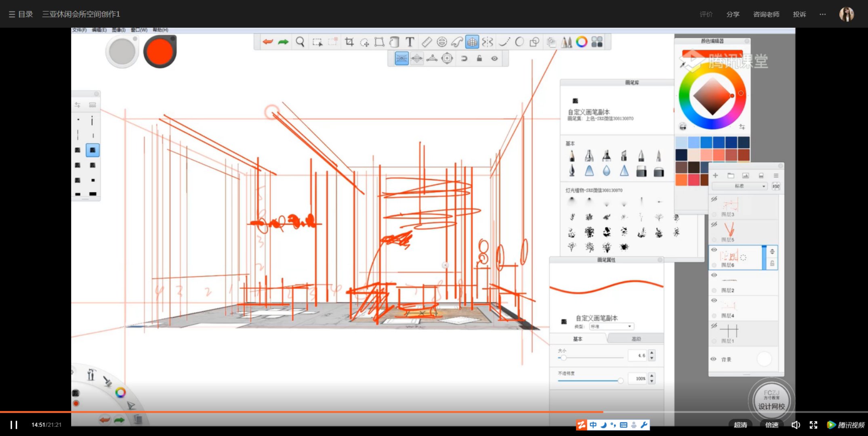Viewport: 868px width, 436px height.
Task: Select the Crop tool
Action: click(349, 42)
